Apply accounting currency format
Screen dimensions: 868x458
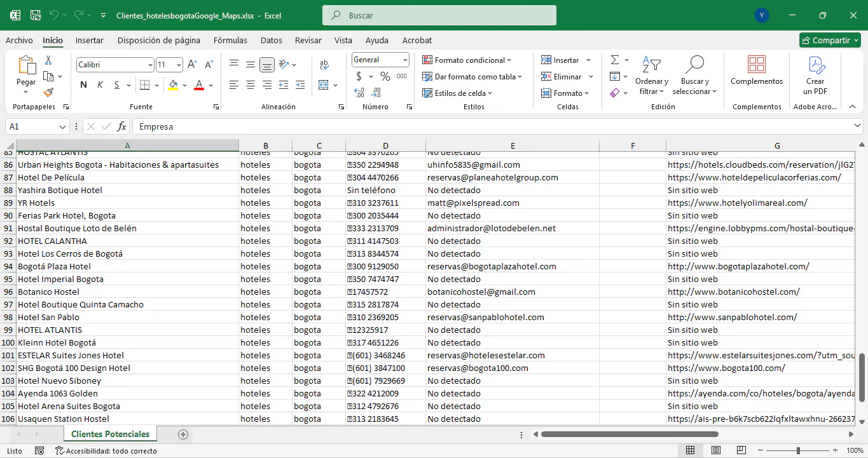[x=359, y=76]
